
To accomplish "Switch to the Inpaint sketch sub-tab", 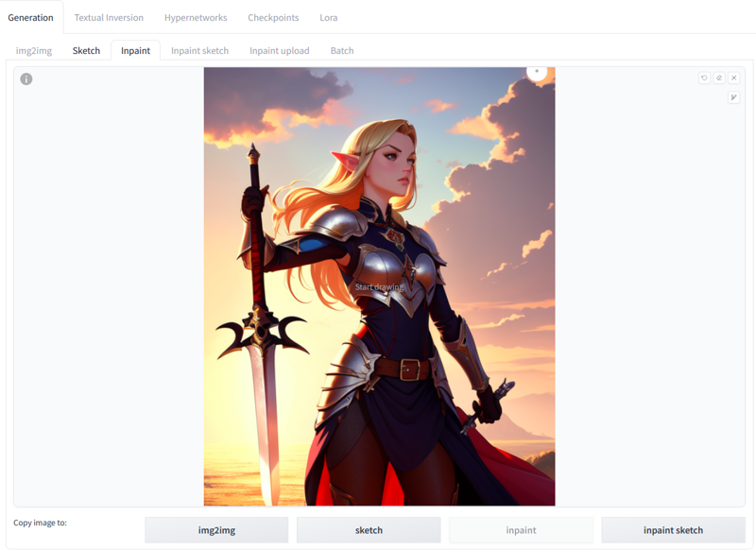I will (x=199, y=51).
